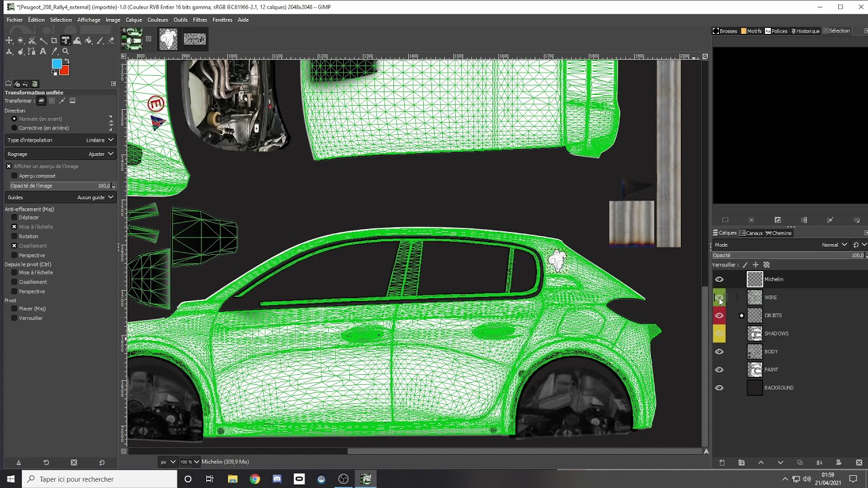Screen dimensions: 868x488
Task: Add a mask to the layer
Action: coord(839,463)
